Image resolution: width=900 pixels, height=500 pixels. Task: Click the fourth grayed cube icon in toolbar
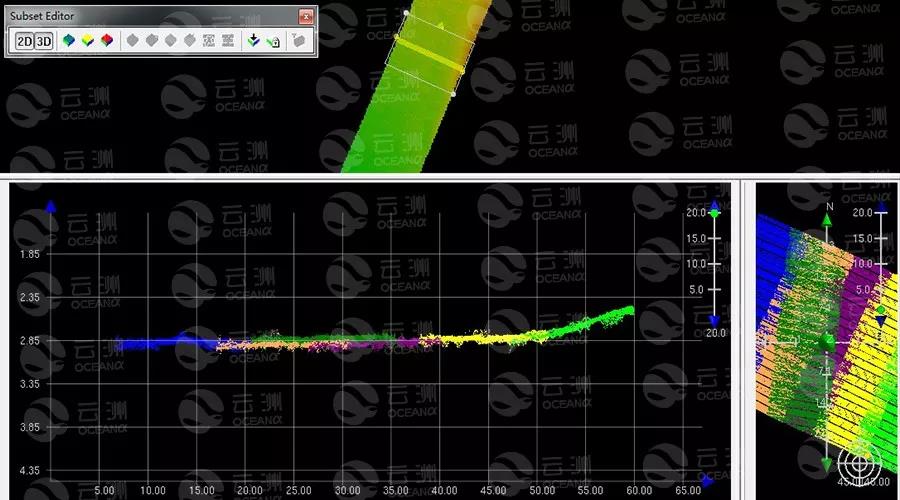189,40
